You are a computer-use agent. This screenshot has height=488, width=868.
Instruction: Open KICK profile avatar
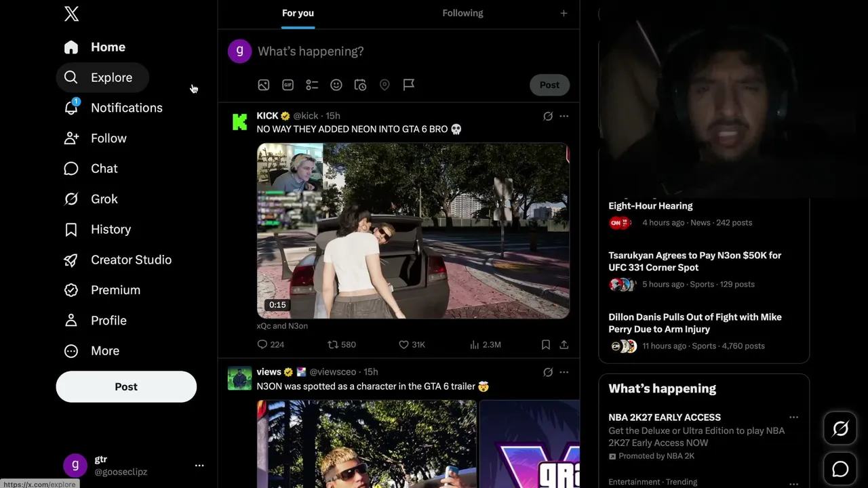(239, 121)
